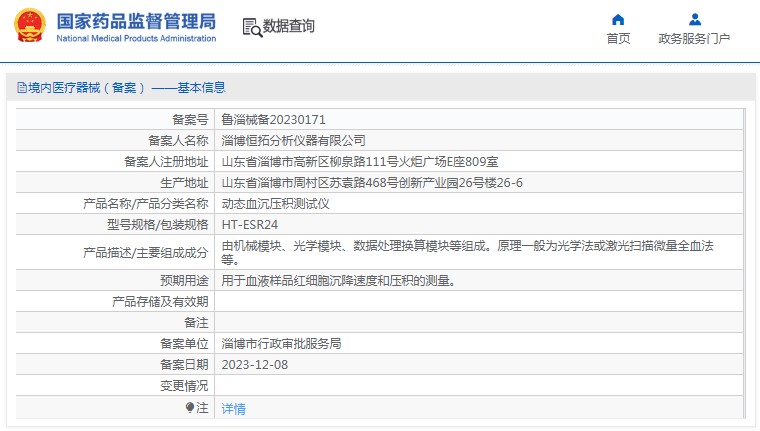Click the 产品描述/主要组成成分 label
This screenshot has width=760, height=431.
tap(145, 253)
